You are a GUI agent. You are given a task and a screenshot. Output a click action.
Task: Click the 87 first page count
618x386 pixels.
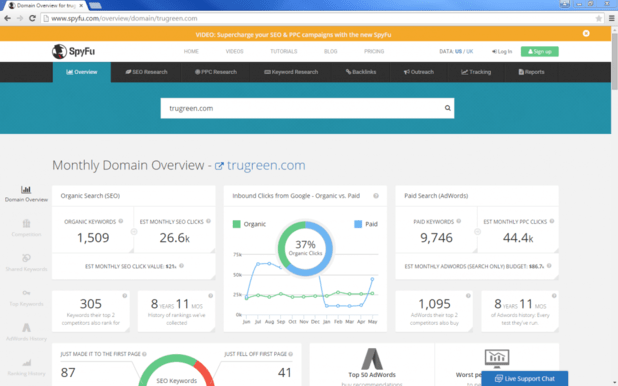pos(68,373)
